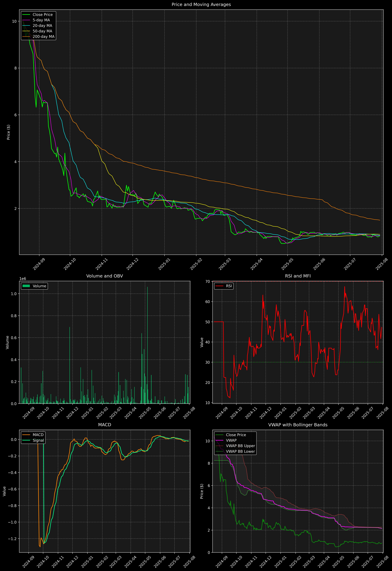Select the 'VWAP BB Upper' legend entry

(x=240, y=446)
